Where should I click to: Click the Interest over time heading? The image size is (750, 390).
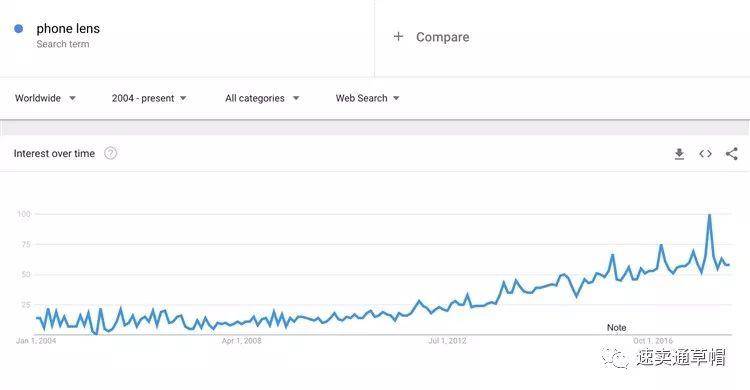pos(54,154)
